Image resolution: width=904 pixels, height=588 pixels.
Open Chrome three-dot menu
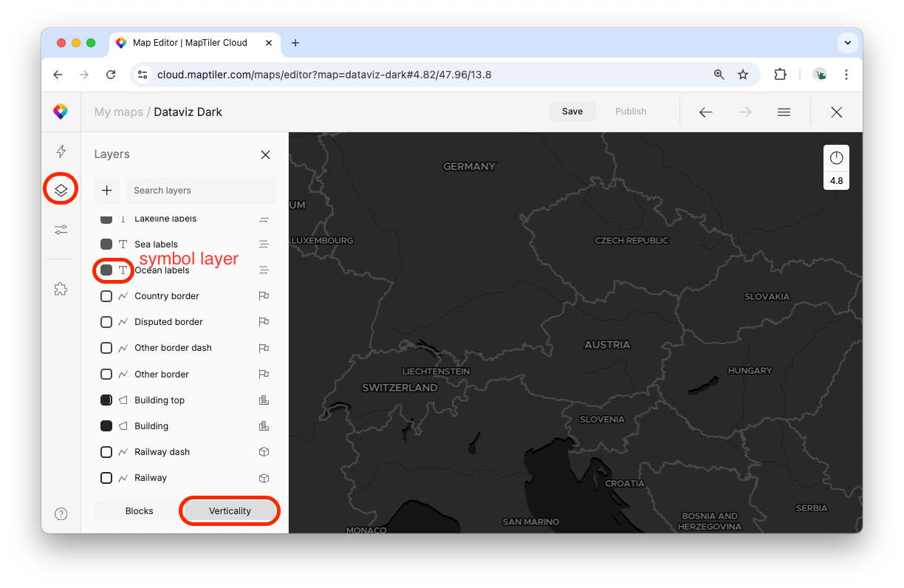click(x=846, y=75)
